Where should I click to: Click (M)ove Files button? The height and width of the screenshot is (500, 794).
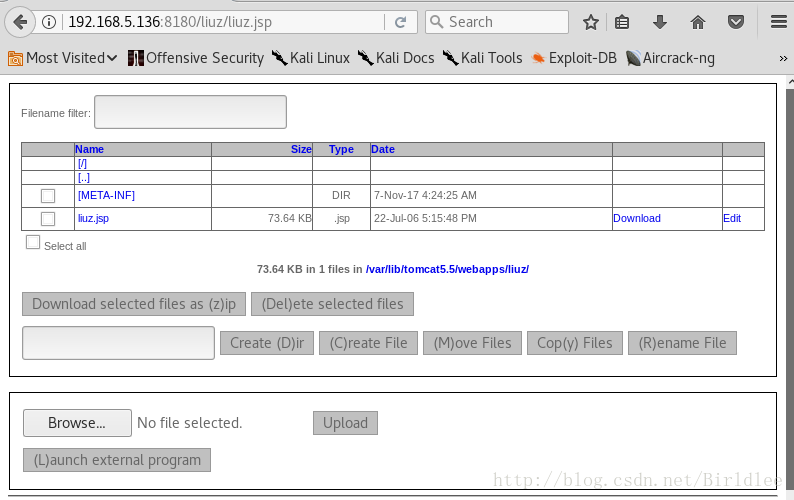click(472, 343)
